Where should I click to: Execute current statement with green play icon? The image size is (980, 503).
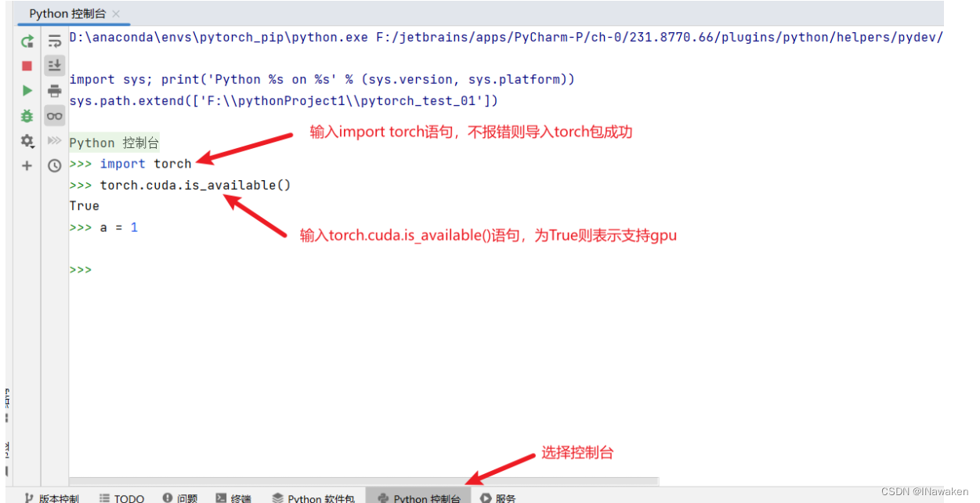coord(27,90)
